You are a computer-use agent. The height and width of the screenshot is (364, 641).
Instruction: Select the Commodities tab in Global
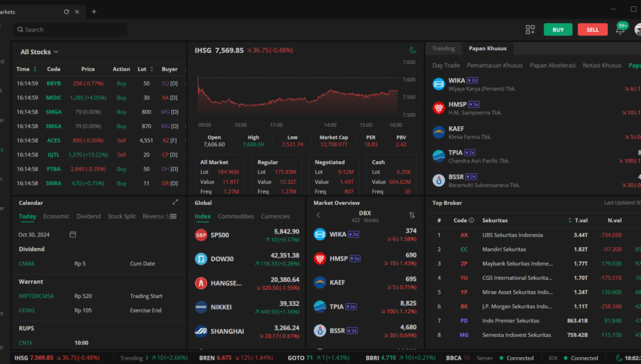tap(235, 217)
